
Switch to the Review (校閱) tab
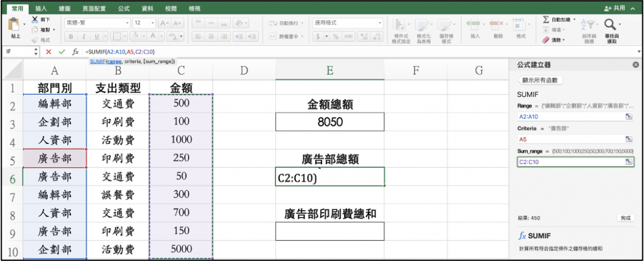(x=171, y=8)
